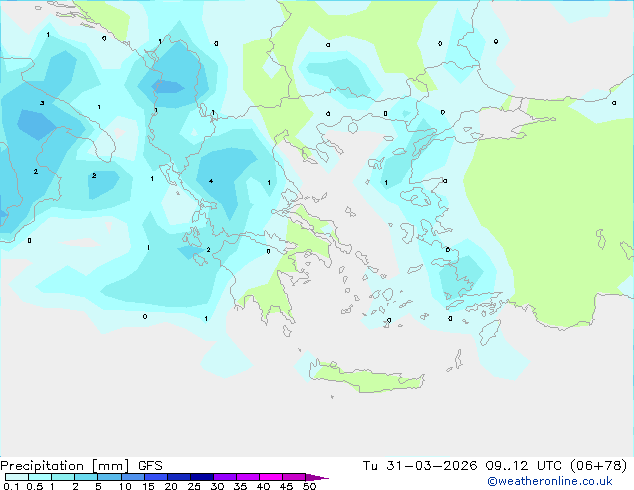
Task: Open the weatheronline.co.uk link
Action: 549,481
